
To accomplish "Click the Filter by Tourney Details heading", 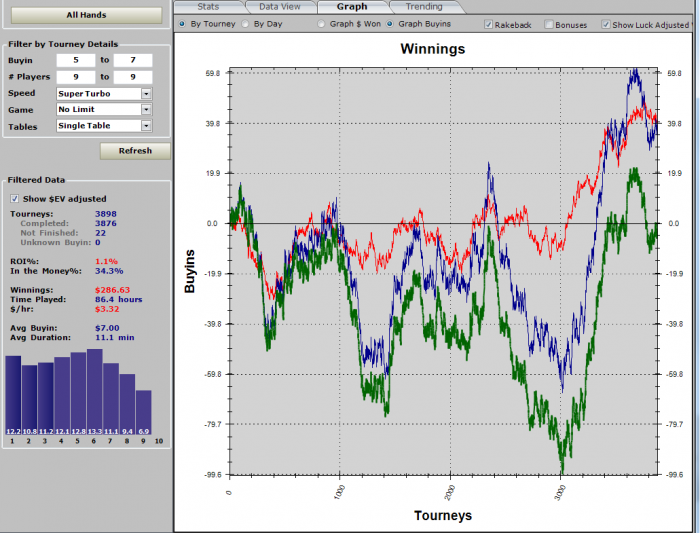I will tap(63, 44).
